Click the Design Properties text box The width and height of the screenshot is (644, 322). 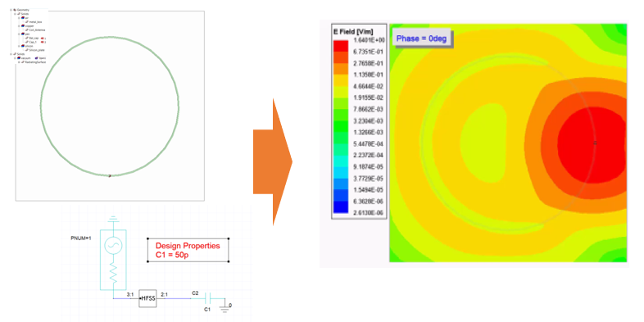click(188, 250)
